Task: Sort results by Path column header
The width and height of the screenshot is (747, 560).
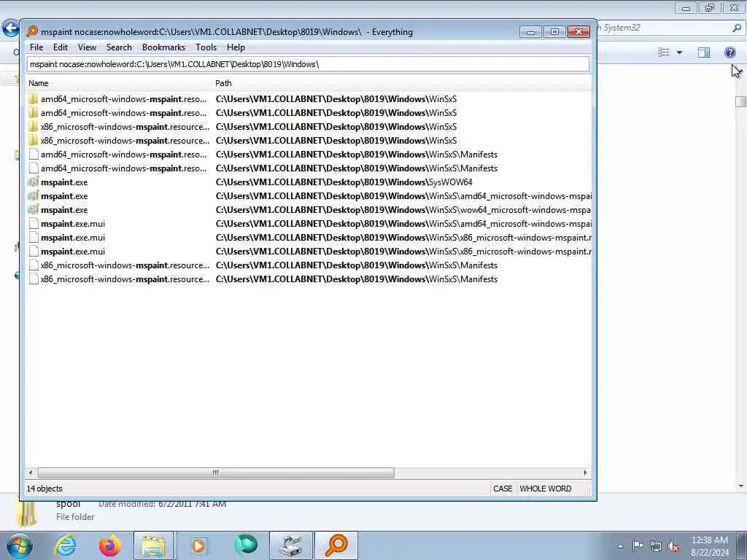Action: pyautogui.click(x=402, y=83)
